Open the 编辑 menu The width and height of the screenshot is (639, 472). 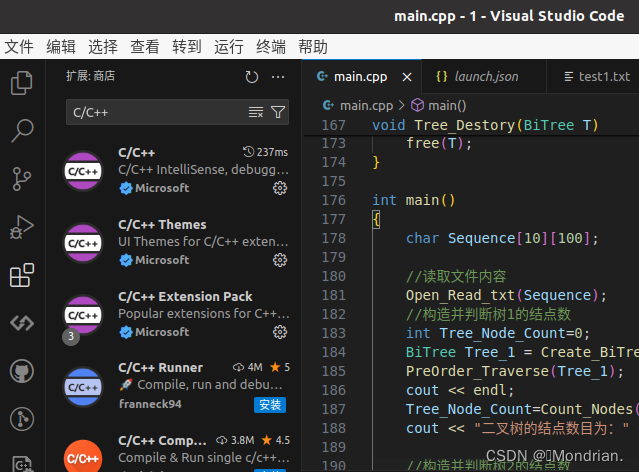coord(61,46)
